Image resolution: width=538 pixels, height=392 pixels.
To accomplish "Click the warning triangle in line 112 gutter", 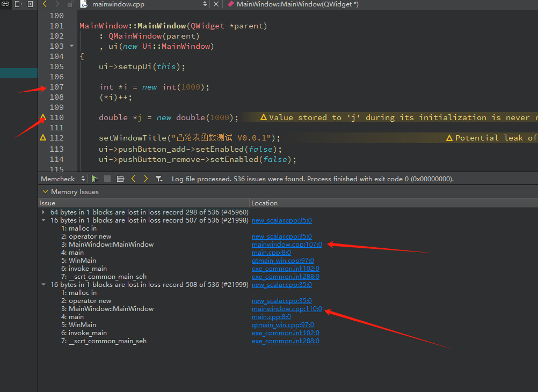I will [43, 138].
